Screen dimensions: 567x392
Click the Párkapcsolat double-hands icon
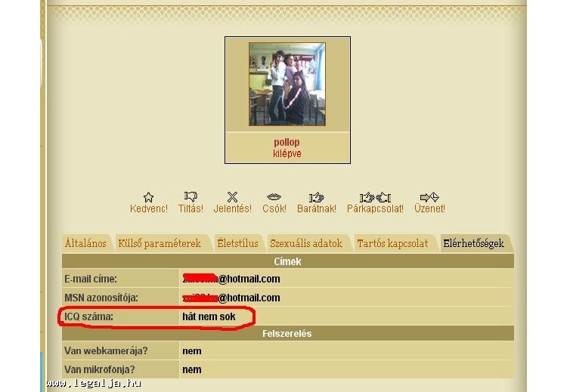point(374,197)
